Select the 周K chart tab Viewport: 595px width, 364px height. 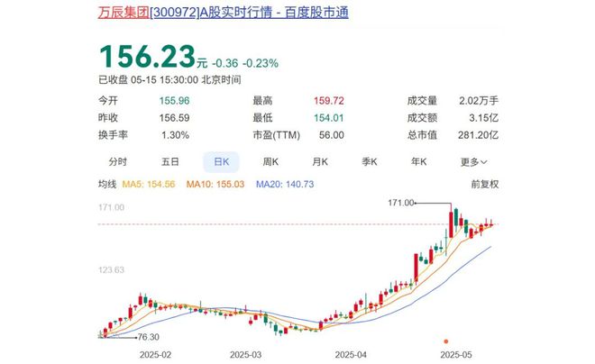coord(270,162)
